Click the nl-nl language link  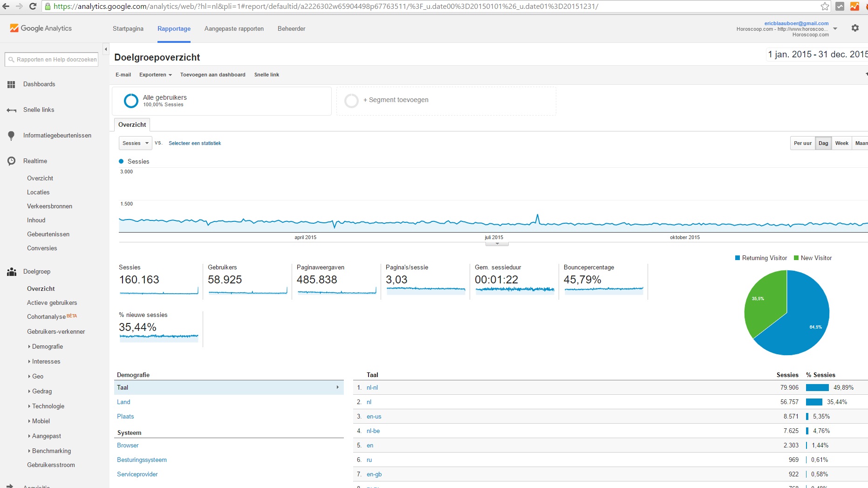[372, 388]
